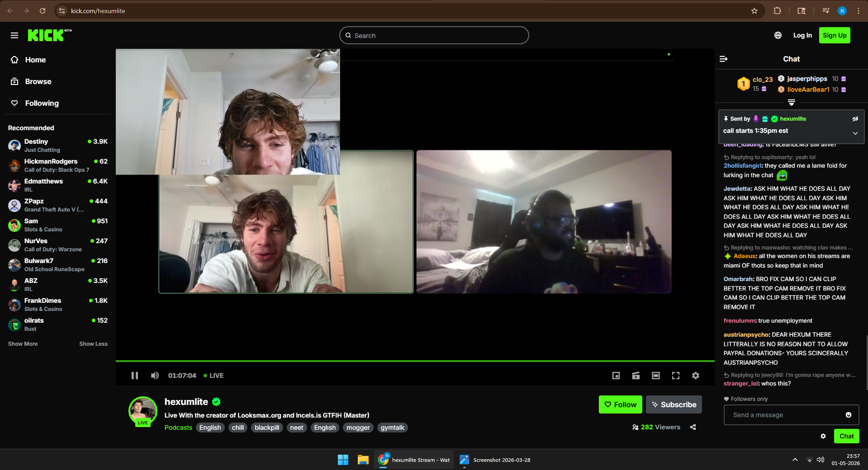
Task: Open Bulwark7 channel
Action: click(x=58, y=265)
